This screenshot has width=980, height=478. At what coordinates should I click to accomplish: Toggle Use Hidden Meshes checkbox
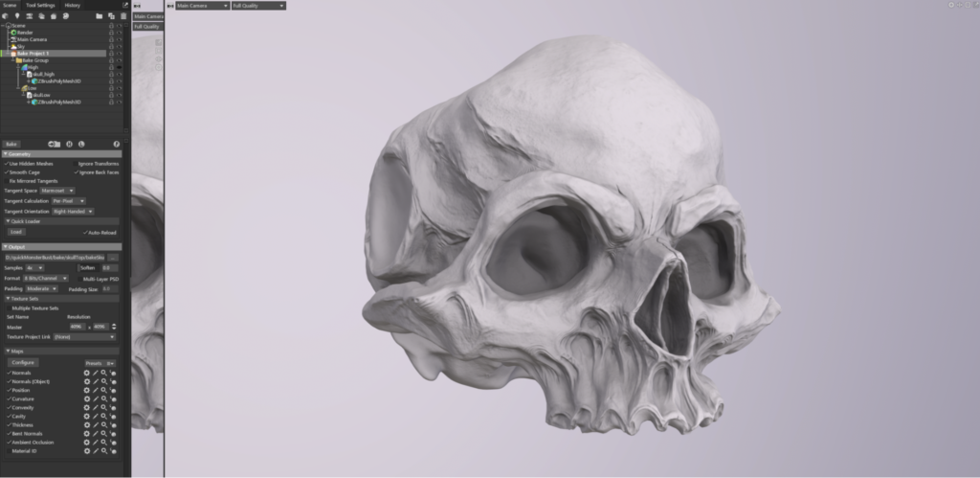(7, 164)
